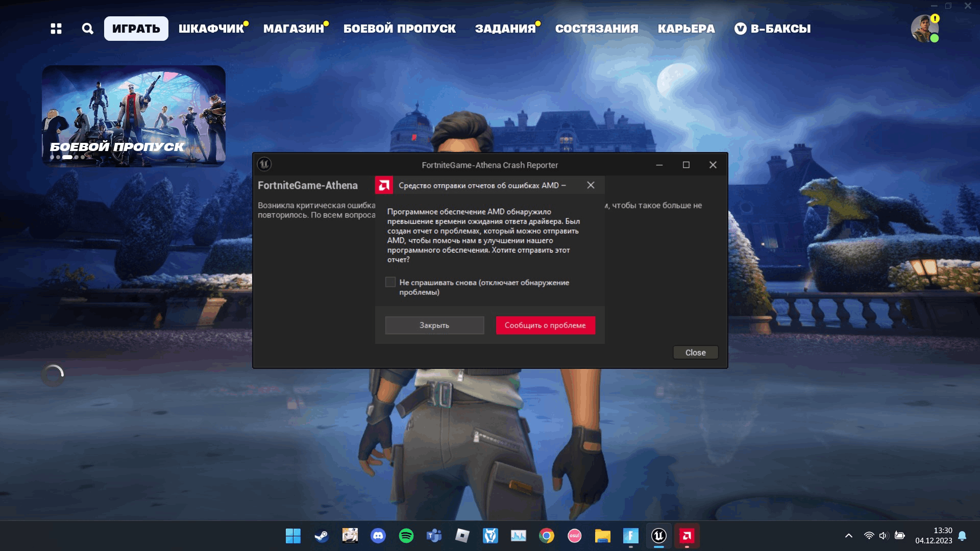Open osu! from the taskbar
The image size is (980, 551).
click(x=575, y=536)
